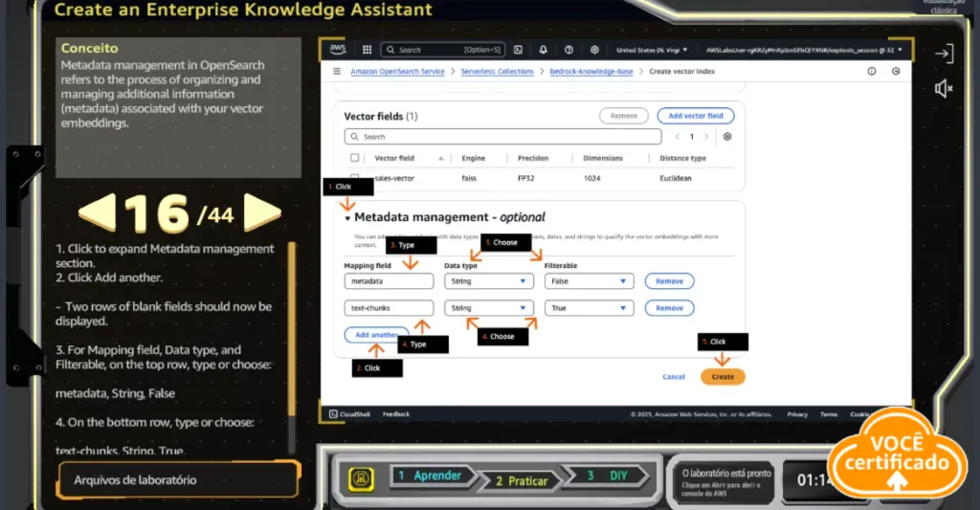Click the vector fields search box

click(x=502, y=136)
